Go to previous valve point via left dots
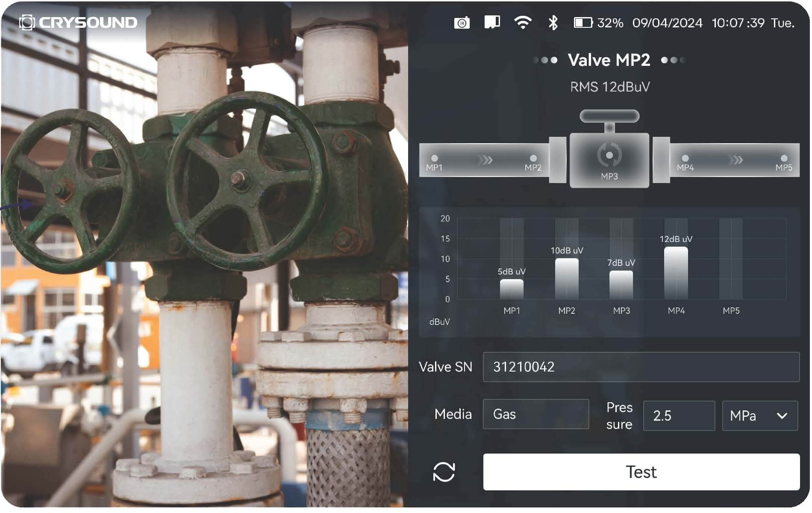This screenshot has width=812, height=513. point(546,60)
